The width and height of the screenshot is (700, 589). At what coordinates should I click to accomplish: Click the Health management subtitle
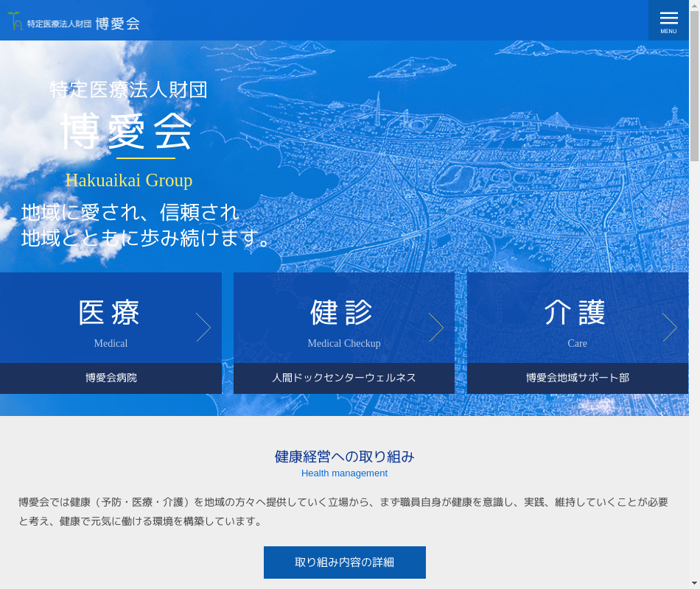point(344,473)
